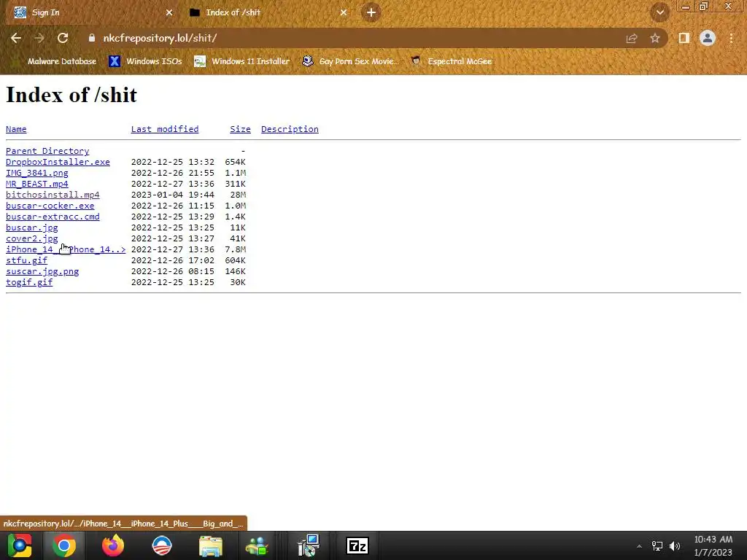The width and height of the screenshot is (747, 560).
Task: Click the size value 654K
Action: [236, 162]
